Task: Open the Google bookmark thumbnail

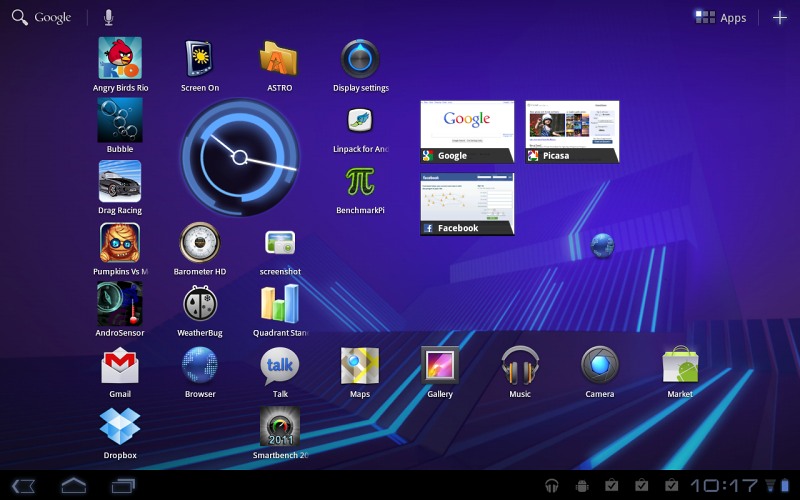Action: [467, 132]
